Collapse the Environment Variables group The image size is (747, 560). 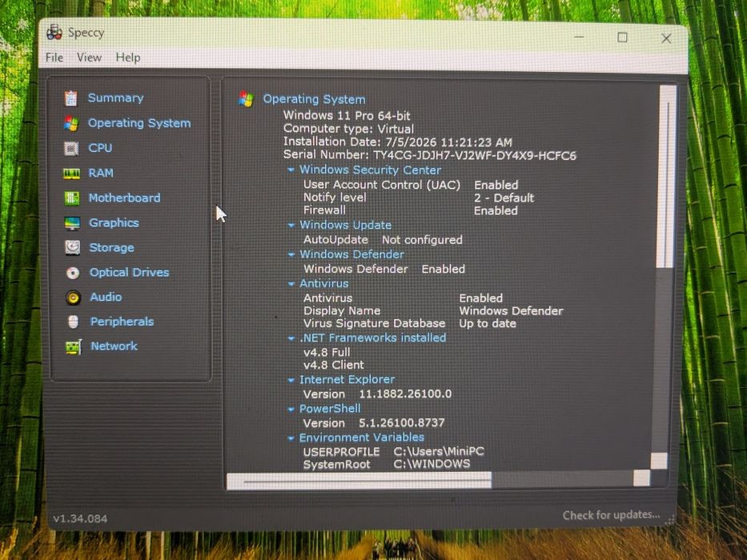[291, 438]
